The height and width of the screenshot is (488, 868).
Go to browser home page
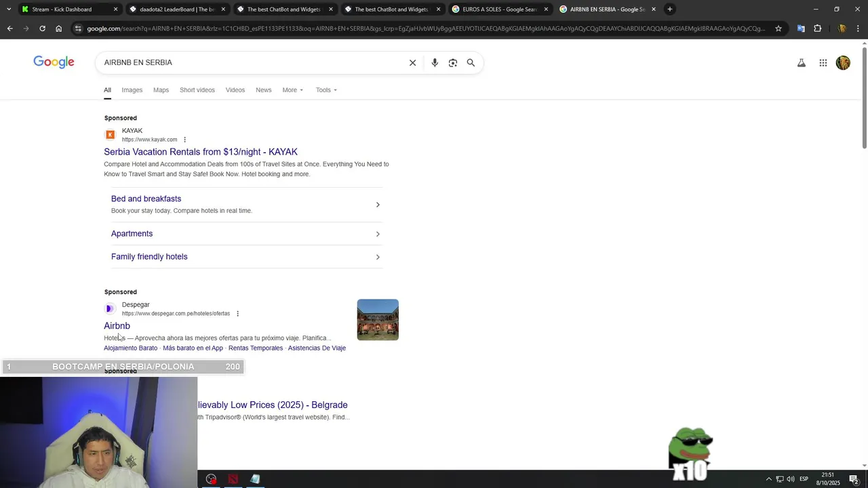coord(58,28)
